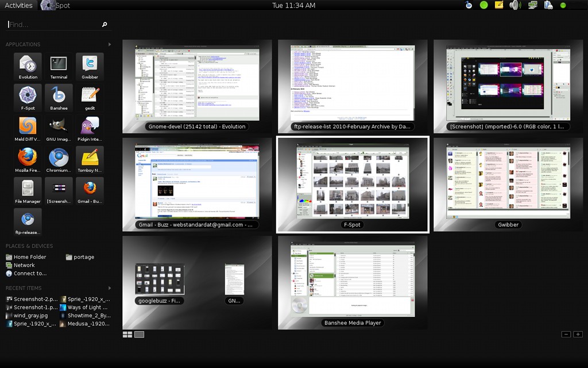Remove a workspace with minus button

[566, 334]
